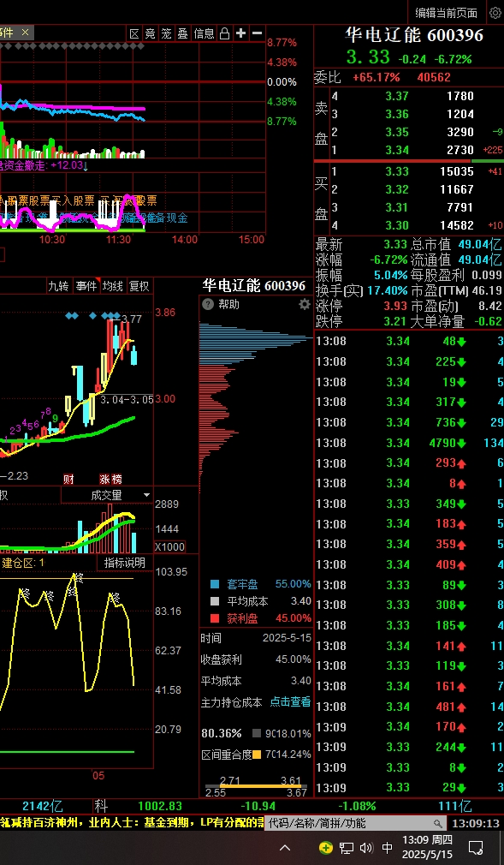Open the volume speaker tray icon
The height and width of the screenshot is (865, 504).
[367, 847]
